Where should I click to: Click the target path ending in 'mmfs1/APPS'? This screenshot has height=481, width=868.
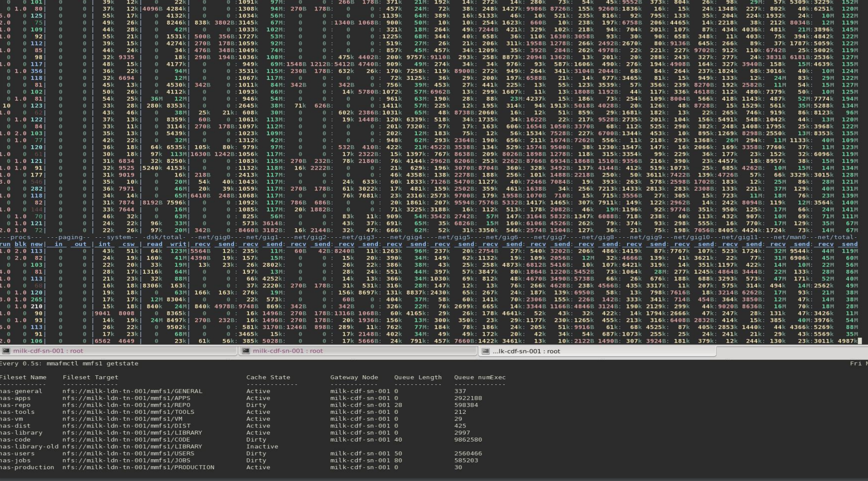point(127,398)
